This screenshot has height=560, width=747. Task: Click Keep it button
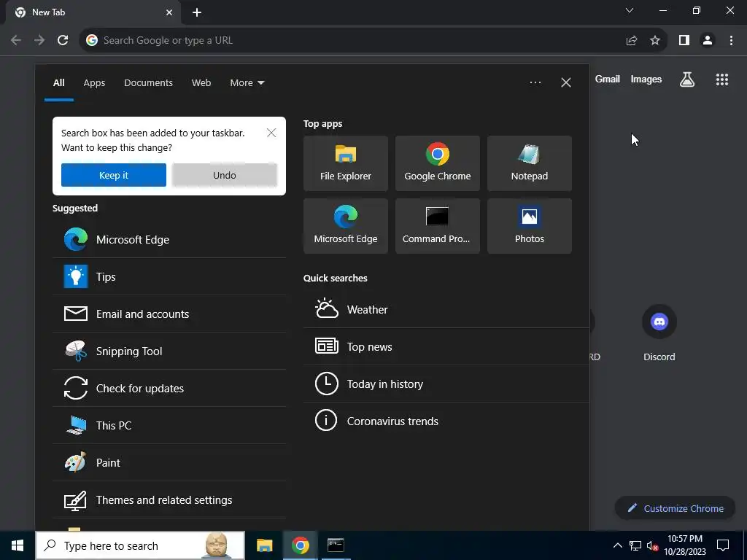(x=113, y=175)
